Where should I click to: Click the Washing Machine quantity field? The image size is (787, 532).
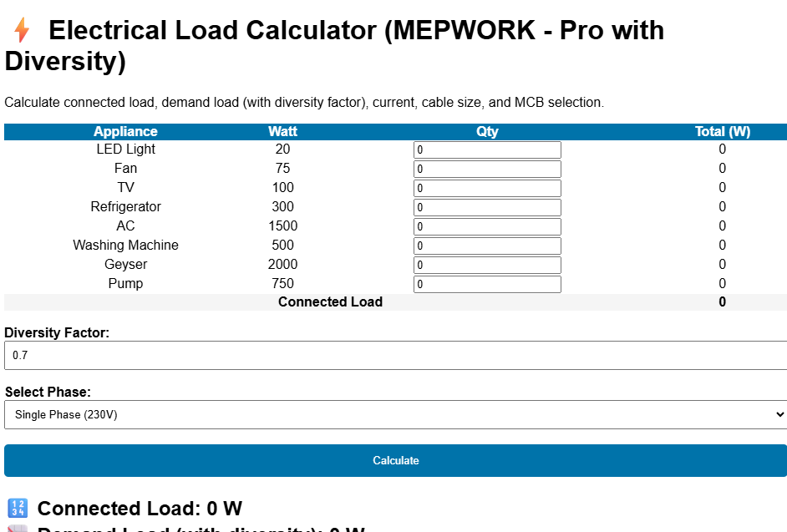pos(487,246)
